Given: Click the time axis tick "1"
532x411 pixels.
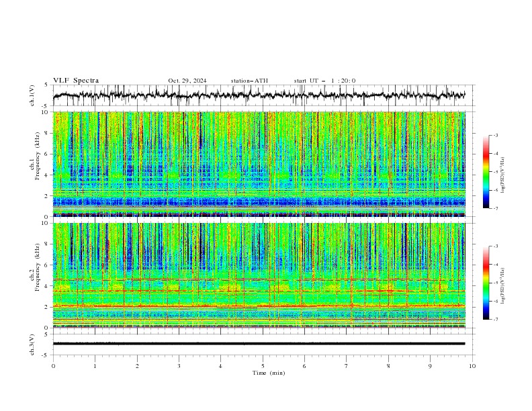Looking at the screenshot, I should 95,366.
